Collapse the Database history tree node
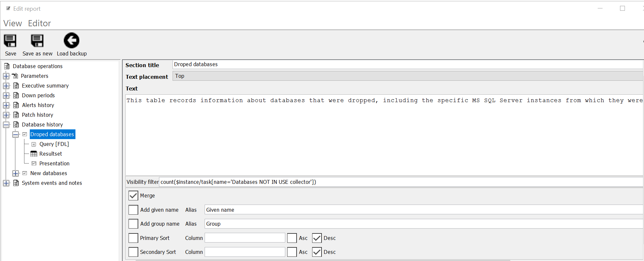 tap(6, 125)
